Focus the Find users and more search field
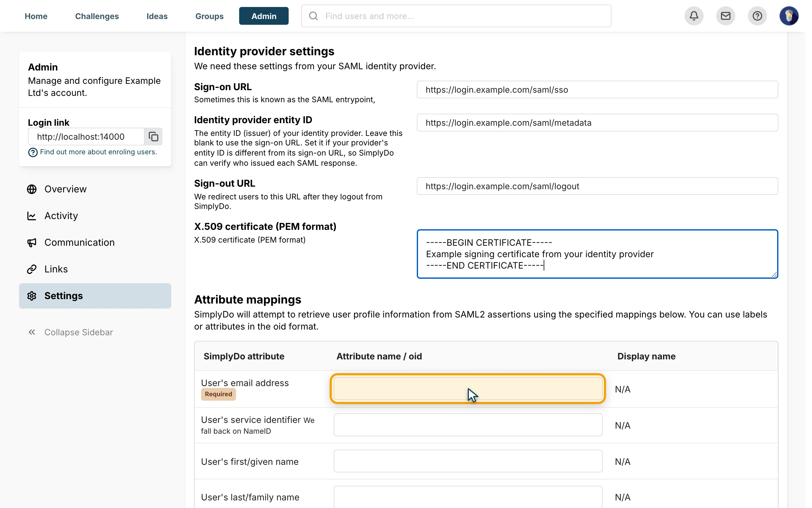This screenshot has height=508, width=812. click(456, 16)
